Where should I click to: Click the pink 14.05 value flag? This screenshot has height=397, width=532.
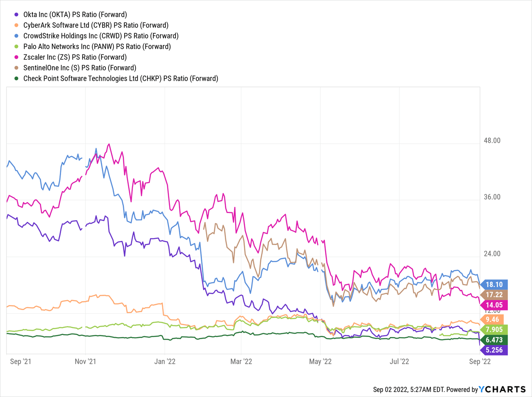point(494,305)
